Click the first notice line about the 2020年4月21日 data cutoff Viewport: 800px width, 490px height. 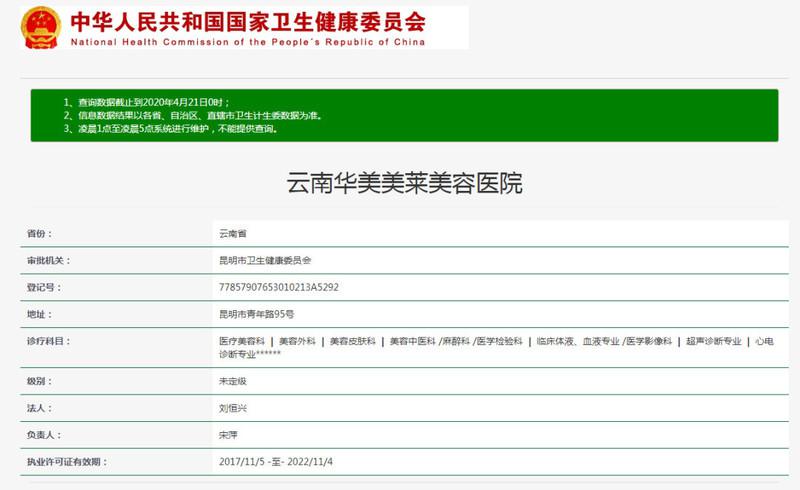point(152,103)
